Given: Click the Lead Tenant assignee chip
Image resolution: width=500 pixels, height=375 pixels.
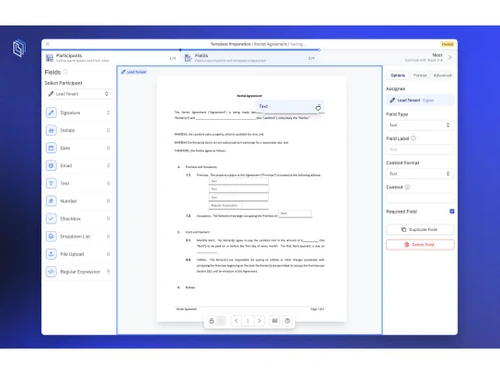Looking at the screenshot, I should pyautogui.click(x=420, y=100).
